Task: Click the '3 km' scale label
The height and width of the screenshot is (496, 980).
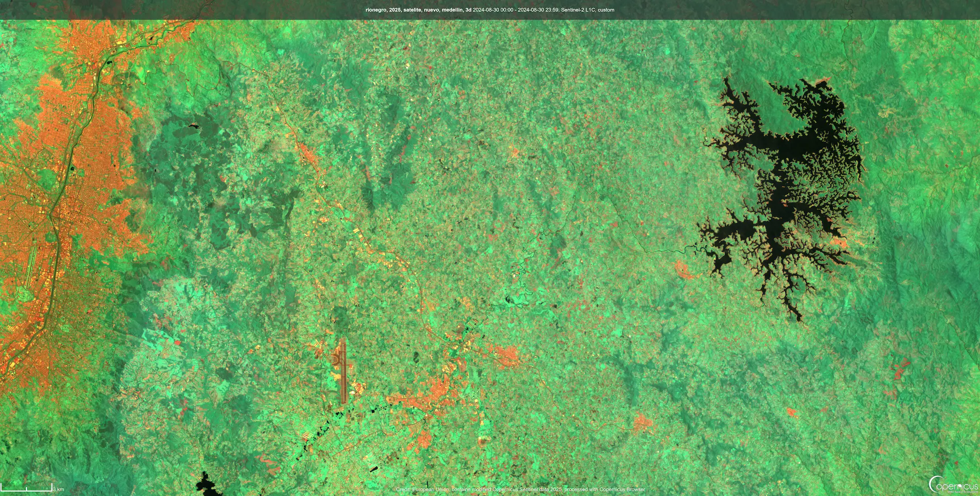Action: (58, 489)
